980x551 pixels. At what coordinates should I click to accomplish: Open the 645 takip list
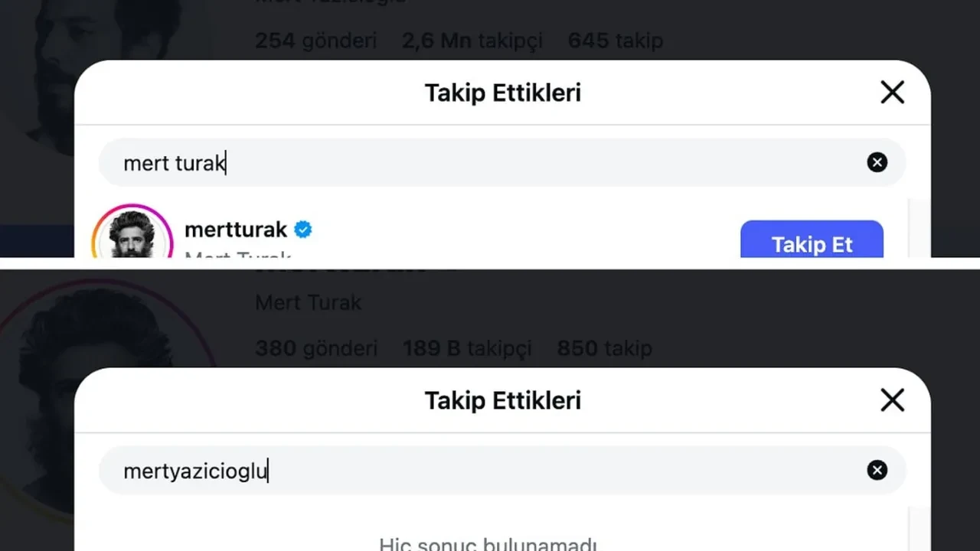(615, 40)
